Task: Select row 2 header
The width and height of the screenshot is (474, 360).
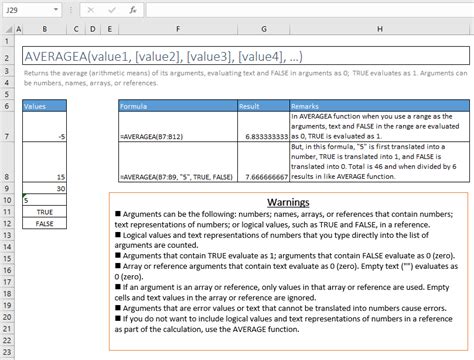Action: point(7,58)
